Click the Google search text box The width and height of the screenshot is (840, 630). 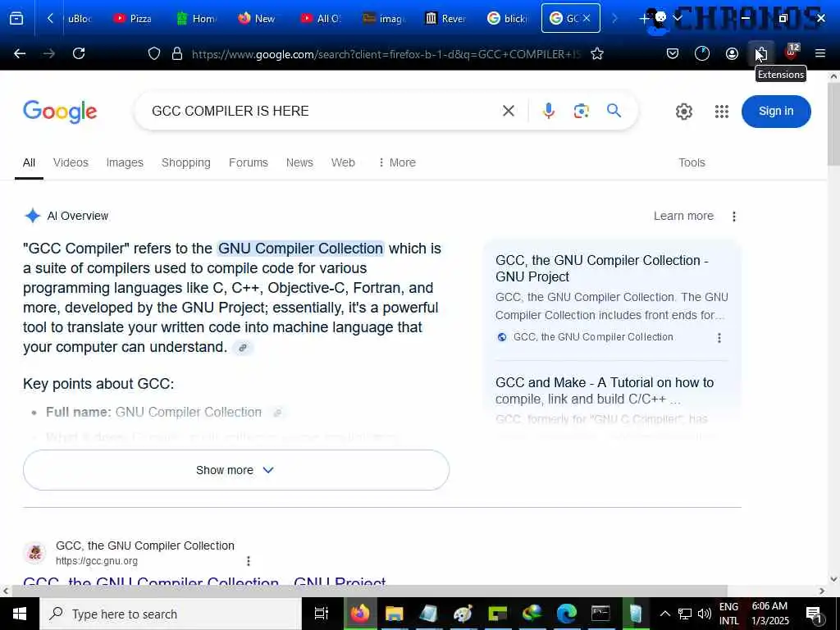click(322, 111)
